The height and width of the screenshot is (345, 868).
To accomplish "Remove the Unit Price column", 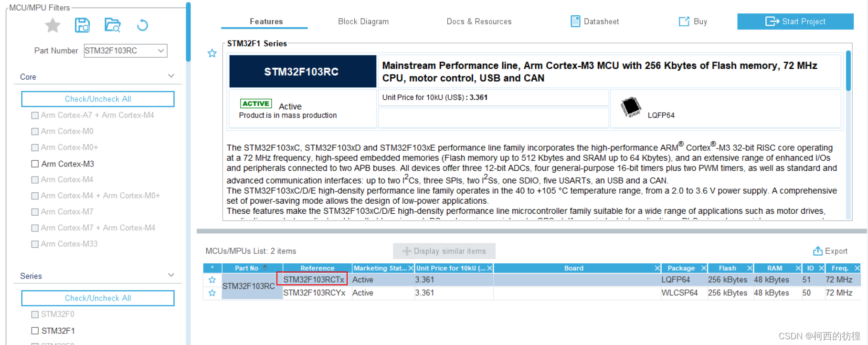I will point(489,268).
